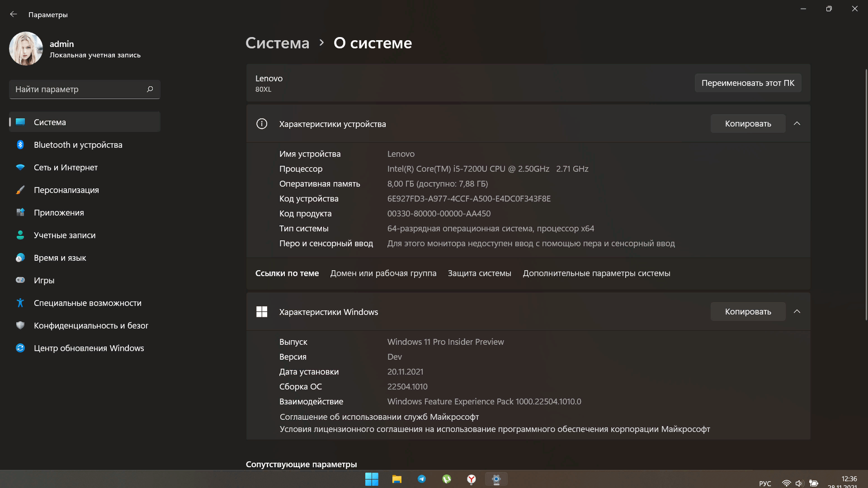
Task: Open uTorrent from taskbar
Action: 447,479
